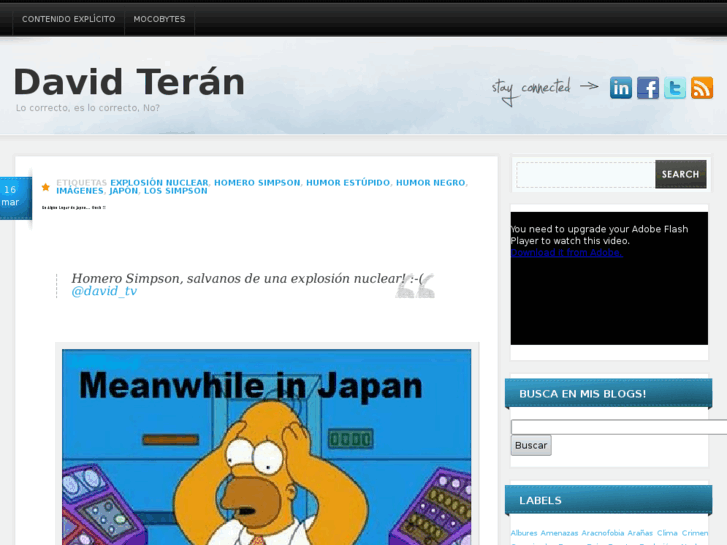
Task: Focus the Busca en mis blogs text field
Action: [619, 427]
